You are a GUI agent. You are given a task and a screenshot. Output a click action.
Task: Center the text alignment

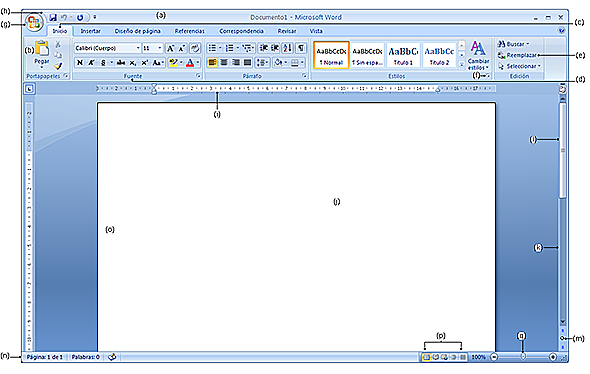pyautogui.click(x=224, y=62)
